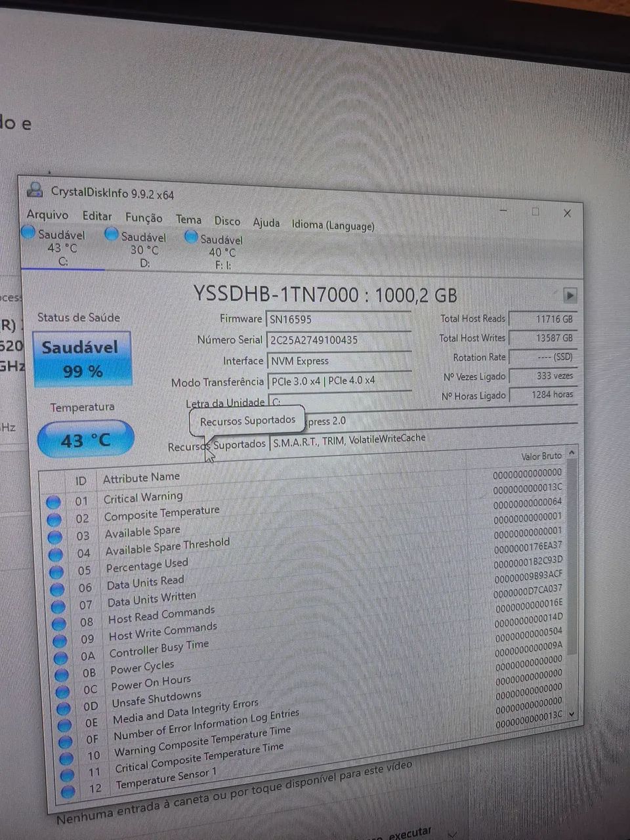This screenshot has width=630, height=840.
Task: Open the Função menu
Action: [x=144, y=219]
